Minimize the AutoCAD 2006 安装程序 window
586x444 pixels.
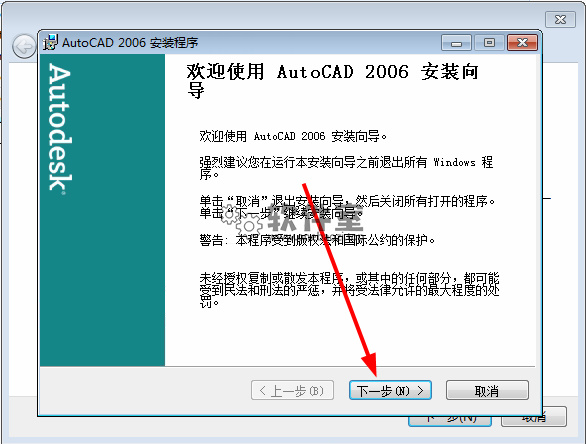456,43
